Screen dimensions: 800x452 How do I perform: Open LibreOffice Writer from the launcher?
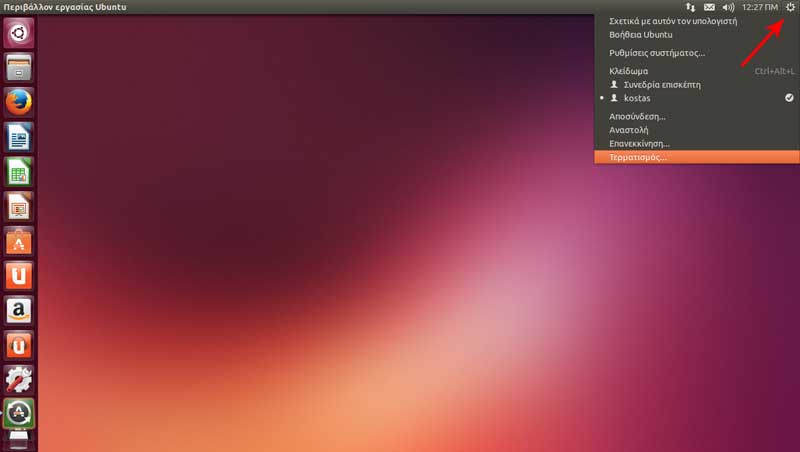(x=19, y=137)
